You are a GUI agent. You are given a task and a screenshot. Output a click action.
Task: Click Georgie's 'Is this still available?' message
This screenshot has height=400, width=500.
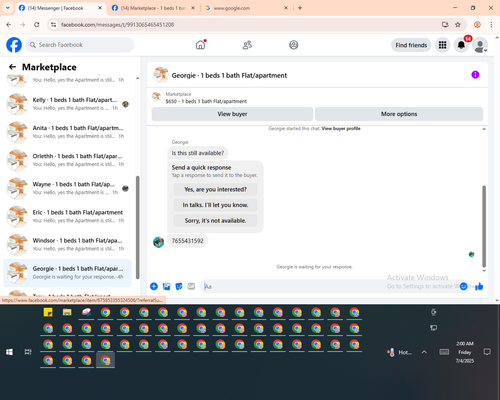[198, 153]
